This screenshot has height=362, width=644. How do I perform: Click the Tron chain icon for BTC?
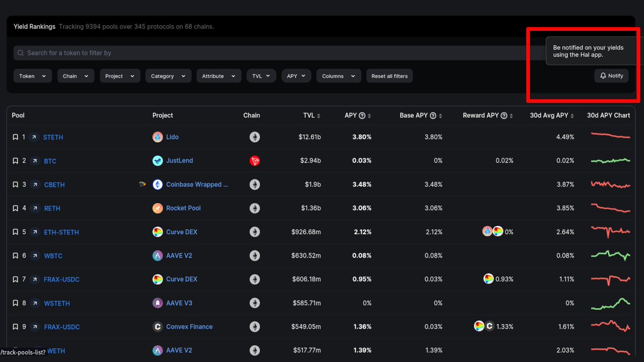[x=254, y=161]
